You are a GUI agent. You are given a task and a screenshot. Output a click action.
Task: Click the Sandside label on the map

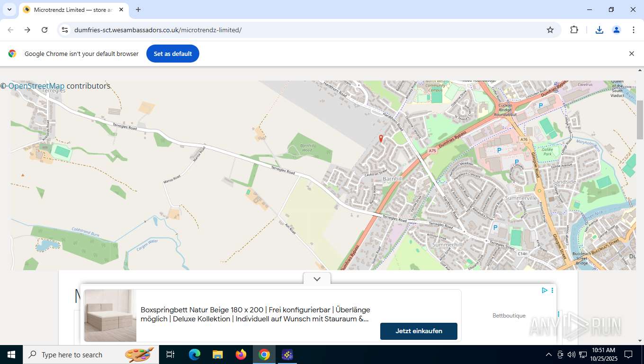pos(564,182)
